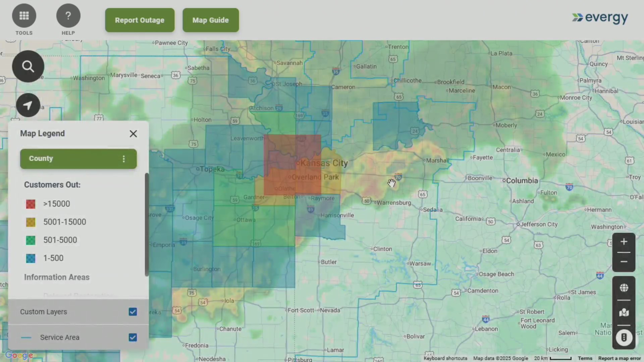The image size is (644, 362).
Task: Click the red >15000 legend swatch
Action: point(31,204)
